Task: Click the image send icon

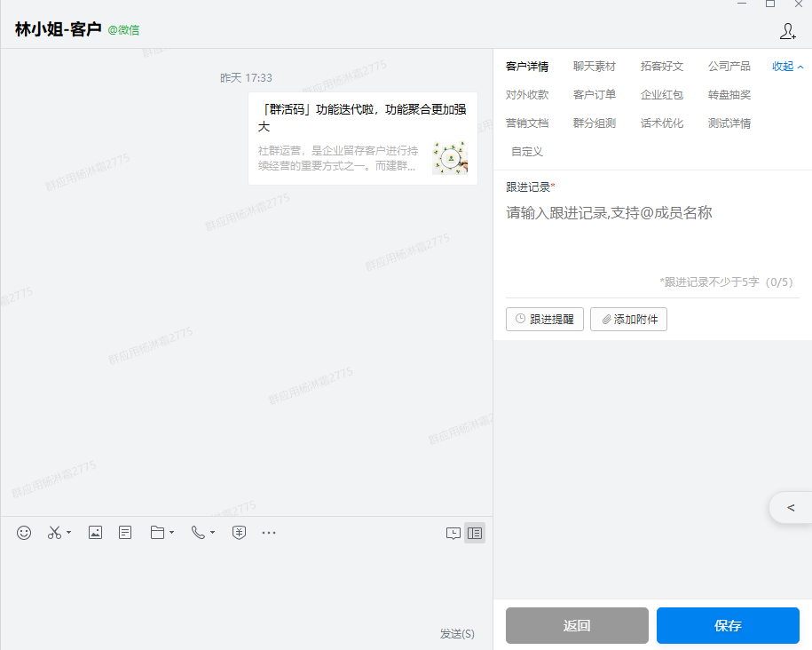Action: coord(95,533)
